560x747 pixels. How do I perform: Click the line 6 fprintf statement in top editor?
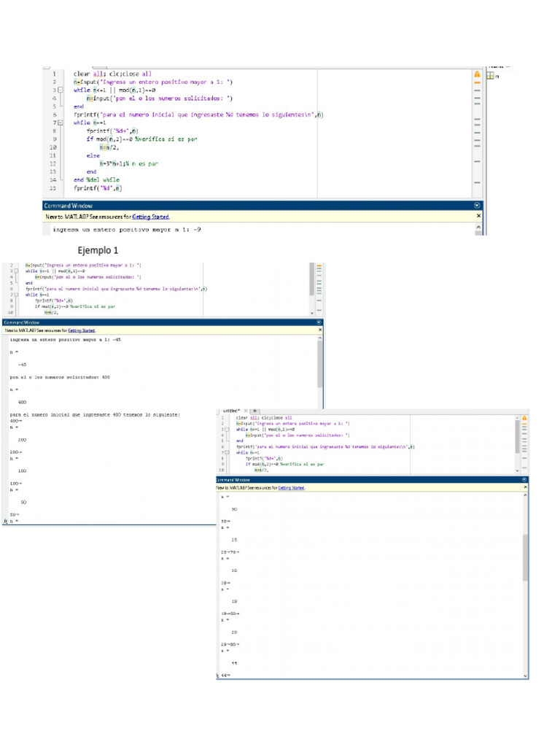(198, 115)
